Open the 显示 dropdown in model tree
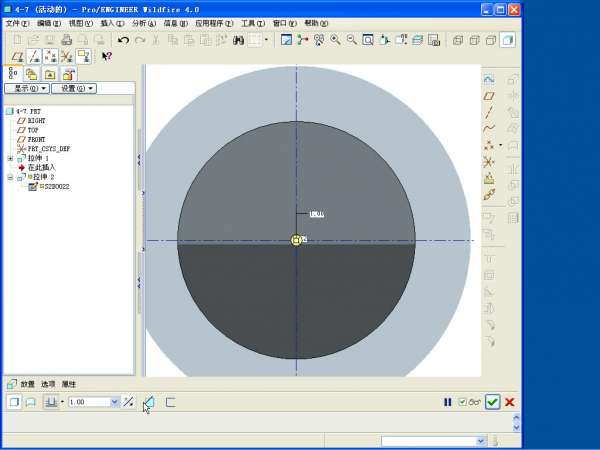This screenshot has width=600, height=450. click(x=26, y=88)
